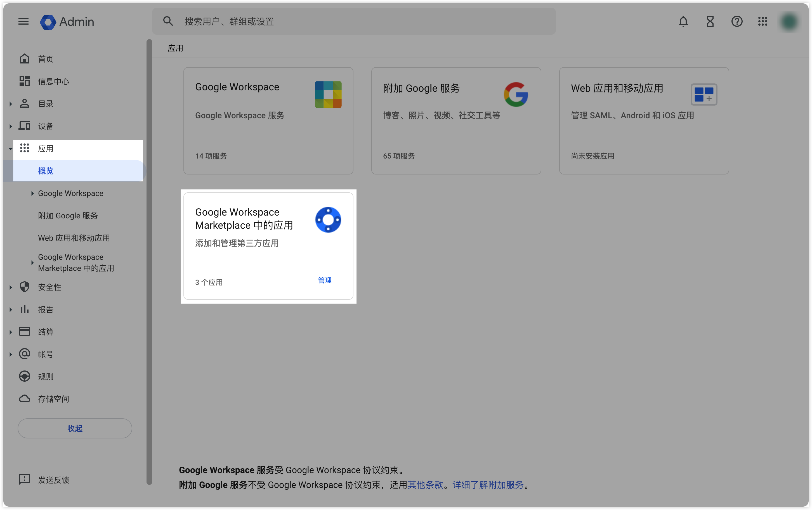Click the search users and settings field

(354, 21)
